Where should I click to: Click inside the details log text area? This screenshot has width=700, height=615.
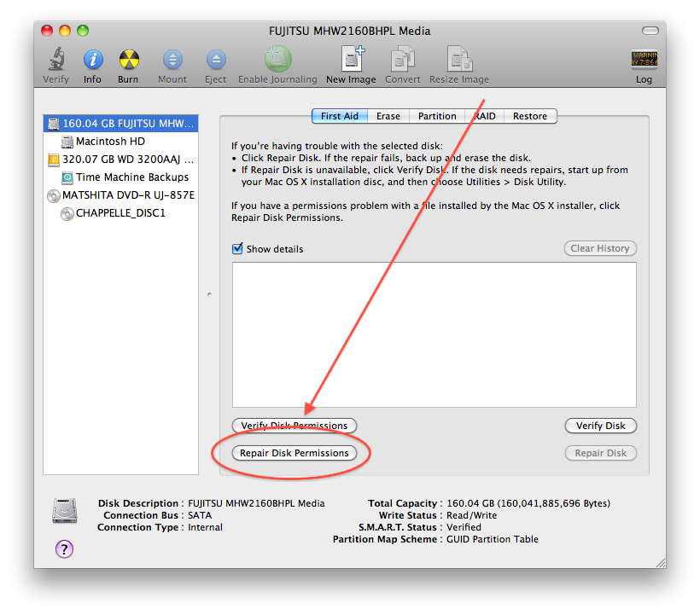point(435,334)
